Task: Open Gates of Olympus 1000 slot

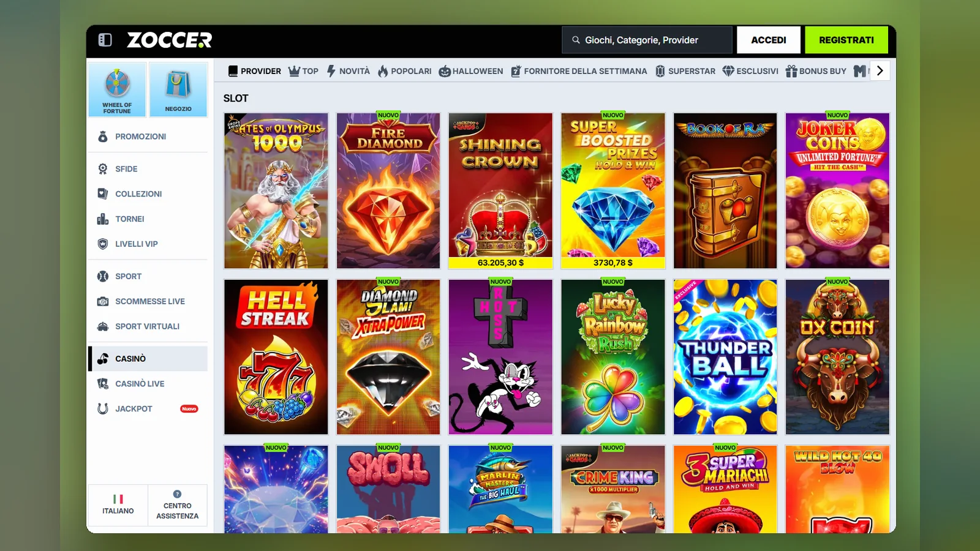Action: pos(276,190)
